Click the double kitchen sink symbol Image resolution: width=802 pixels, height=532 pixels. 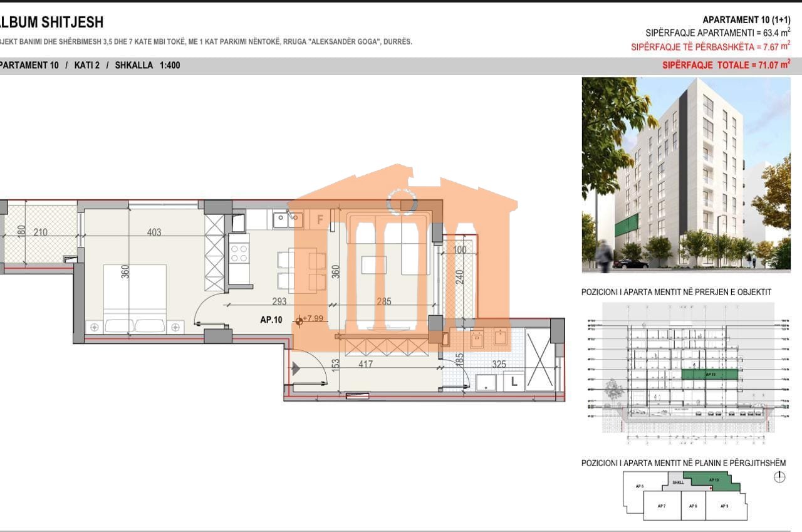[x=288, y=219]
